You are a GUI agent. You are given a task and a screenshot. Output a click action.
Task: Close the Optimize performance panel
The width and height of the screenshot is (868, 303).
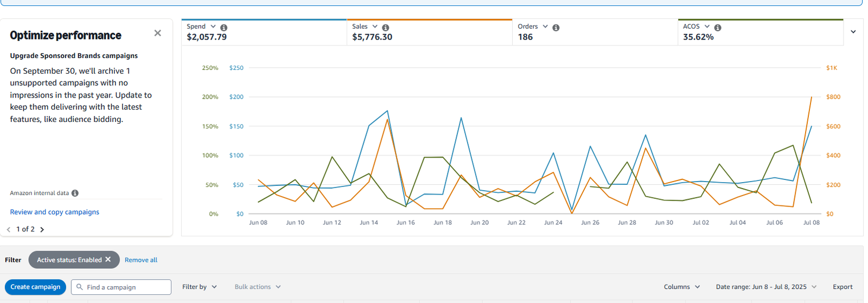pyautogui.click(x=157, y=33)
